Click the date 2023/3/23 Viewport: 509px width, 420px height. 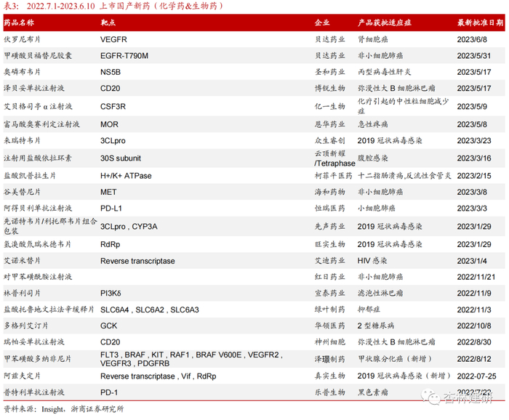coord(474,141)
